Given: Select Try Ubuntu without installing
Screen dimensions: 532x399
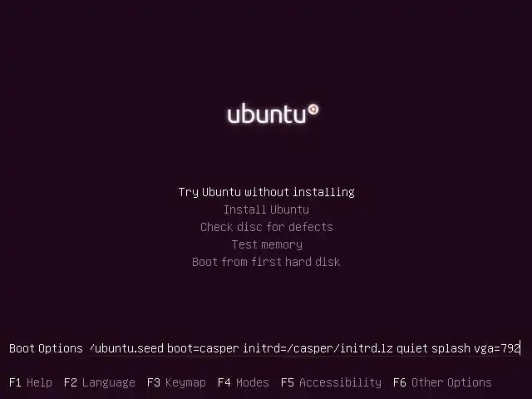Looking at the screenshot, I should coord(266,192).
